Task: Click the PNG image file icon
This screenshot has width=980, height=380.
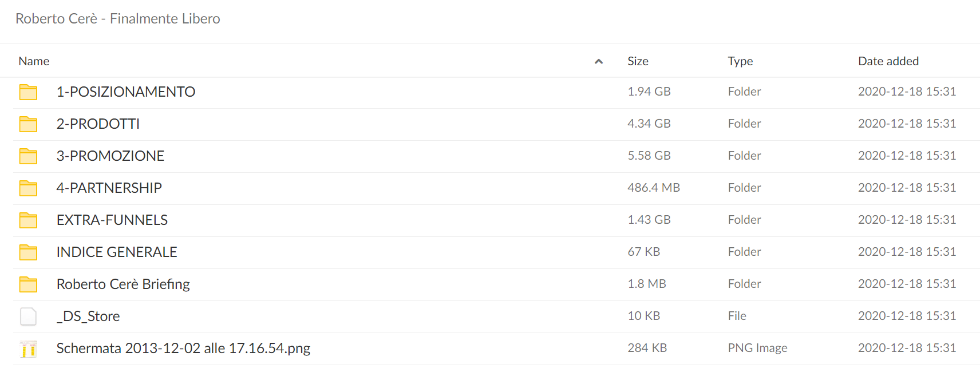Action: pos(28,349)
